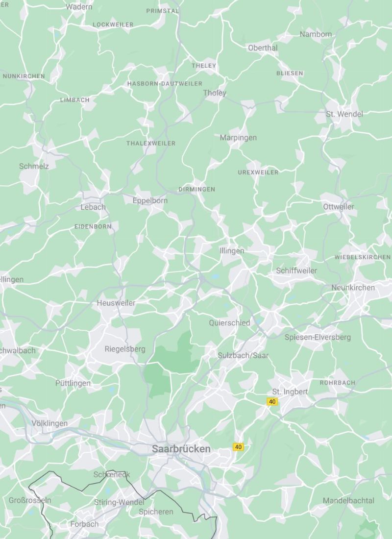The width and height of the screenshot is (392, 539).
Task: Click the St. Wendel town label
Action: coord(344,114)
